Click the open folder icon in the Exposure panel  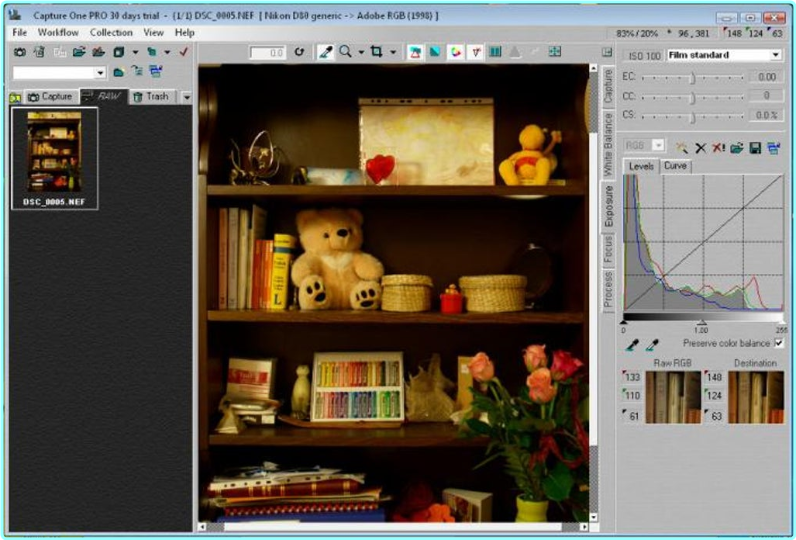737,148
